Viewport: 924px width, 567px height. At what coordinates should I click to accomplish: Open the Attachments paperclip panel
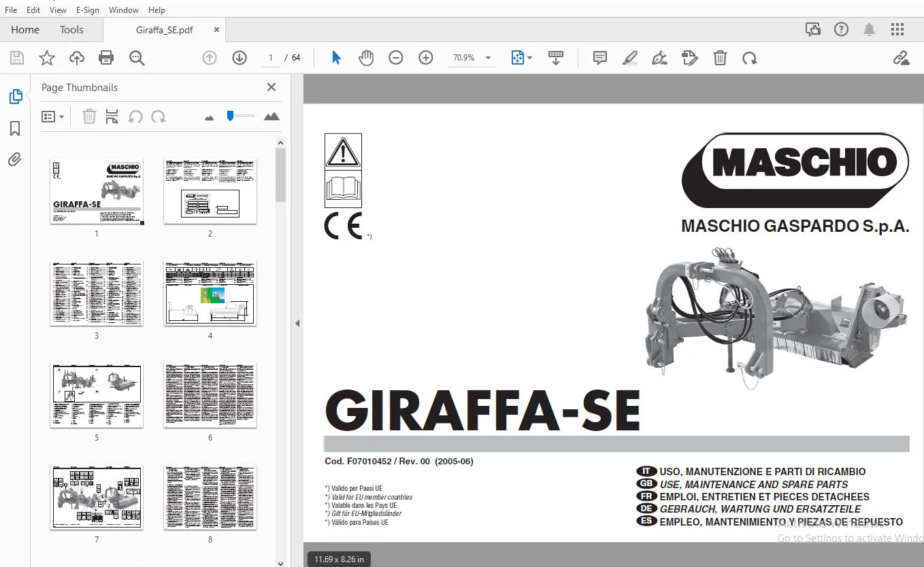pyautogui.click(x=15, y=160)
